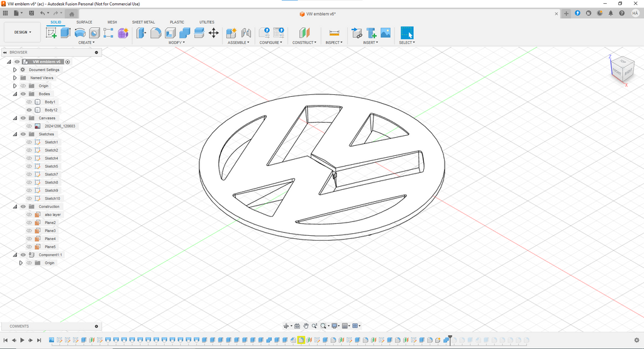Open the DESIGN workspace dropdown
Screen dimensions: 644x349
click(23, 32)
